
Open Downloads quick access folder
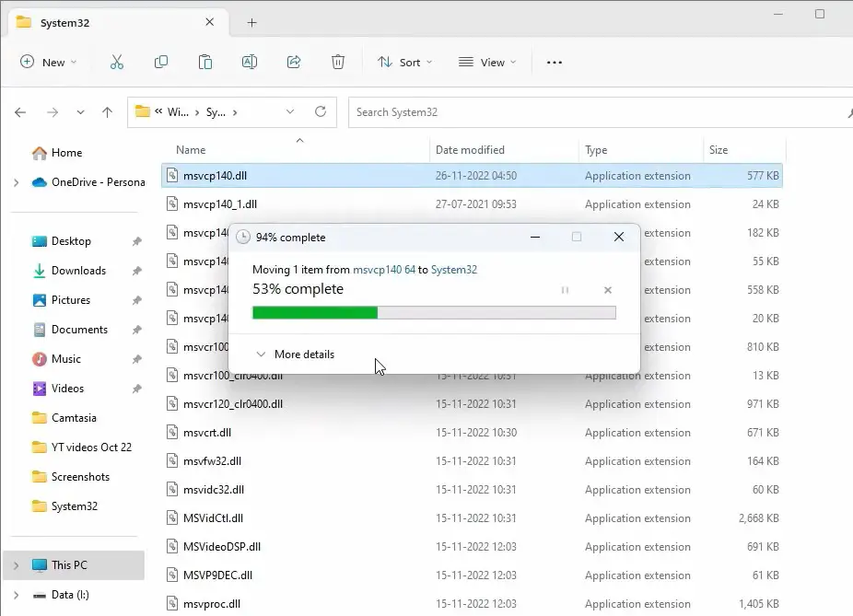pyautogui.click(x=68, y=270)
